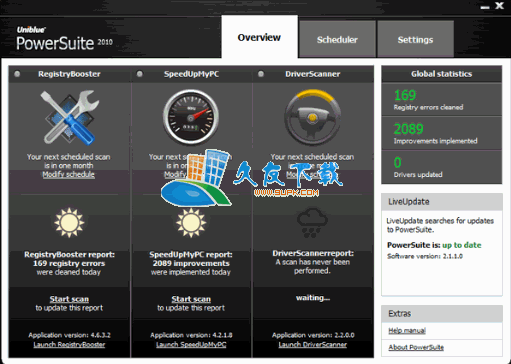Viewport: 511px width, 364px height.
Task: Click the rain cloud status icon under DriverScanner
Action: coord(312,222)
